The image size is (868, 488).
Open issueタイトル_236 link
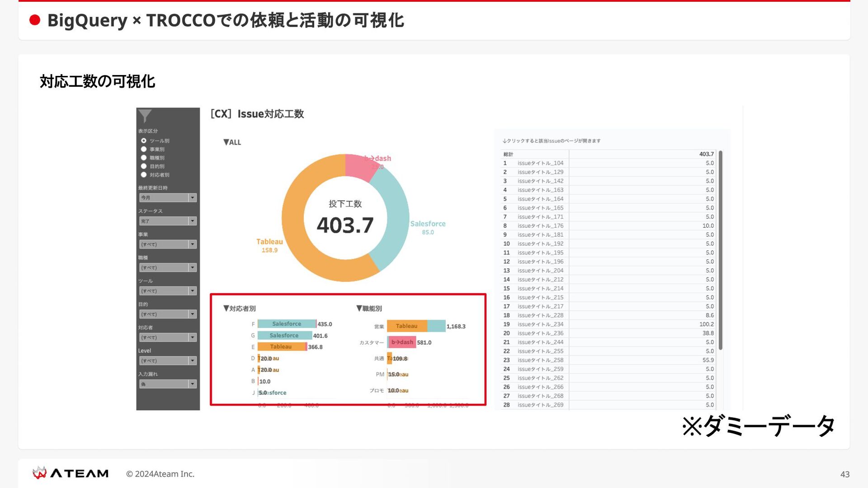540,333
